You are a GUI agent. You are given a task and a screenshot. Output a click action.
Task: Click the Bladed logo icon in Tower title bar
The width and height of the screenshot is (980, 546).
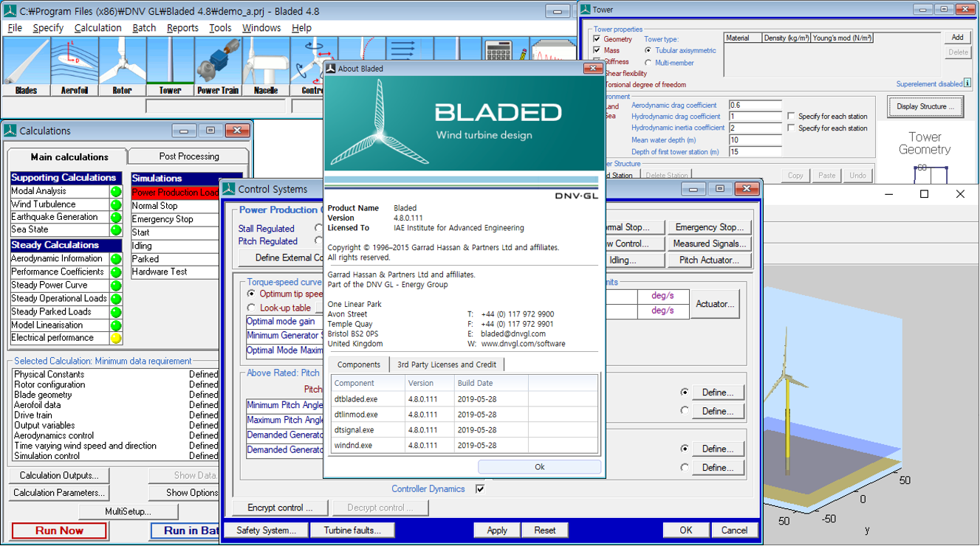coord(585,10)
